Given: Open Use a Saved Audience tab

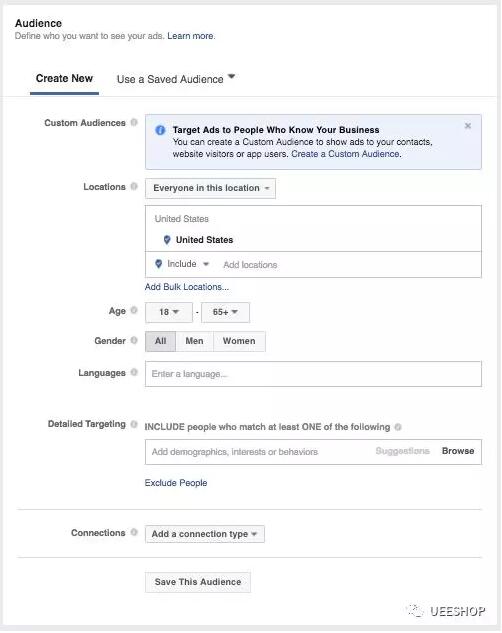Looking at the screenshot, I should (x=176, y=79).
